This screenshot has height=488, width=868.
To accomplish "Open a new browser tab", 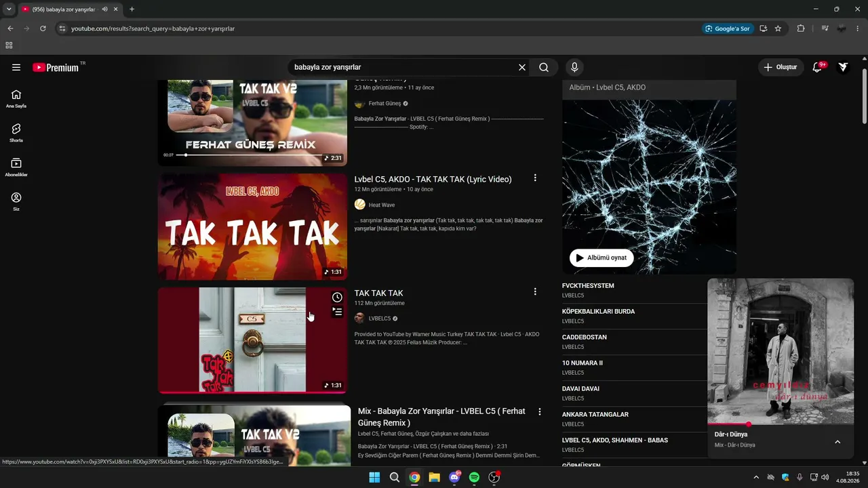I will (132, 9).
